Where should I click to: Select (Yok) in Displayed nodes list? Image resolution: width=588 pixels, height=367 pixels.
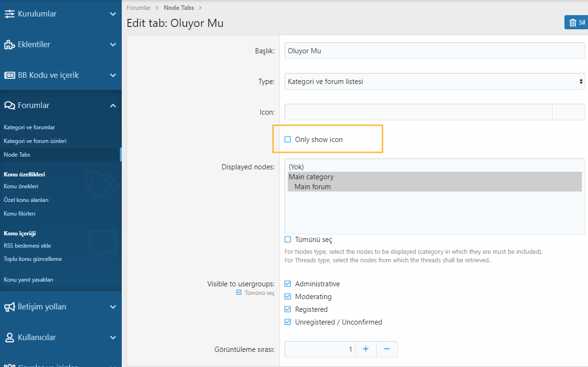(x=435, y=167)
